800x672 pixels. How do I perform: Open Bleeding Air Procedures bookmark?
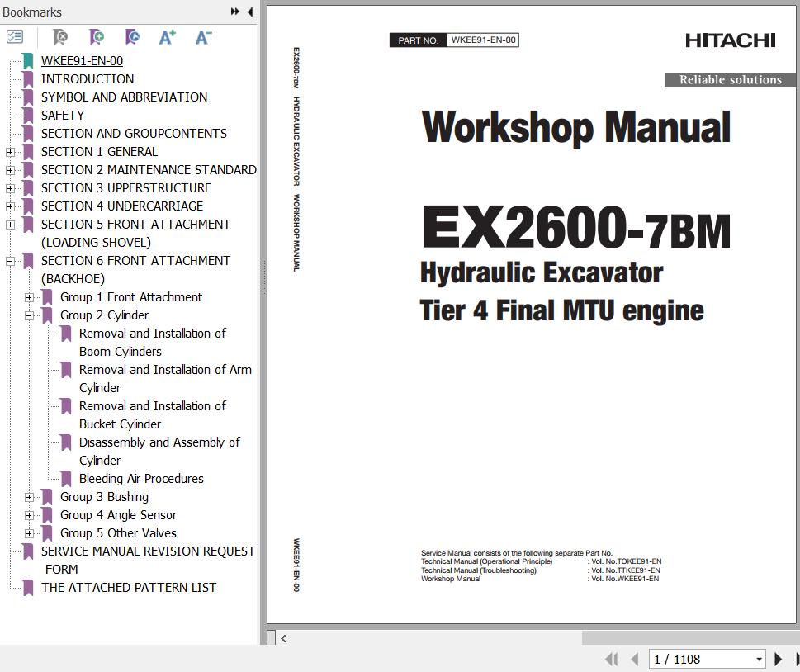point(141,479)
